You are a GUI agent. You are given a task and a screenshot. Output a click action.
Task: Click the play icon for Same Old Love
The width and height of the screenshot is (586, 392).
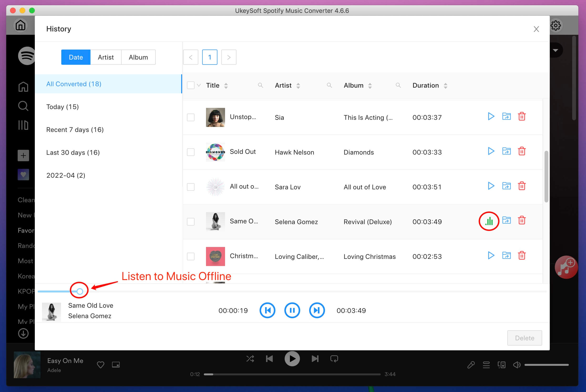pos(489,221)
